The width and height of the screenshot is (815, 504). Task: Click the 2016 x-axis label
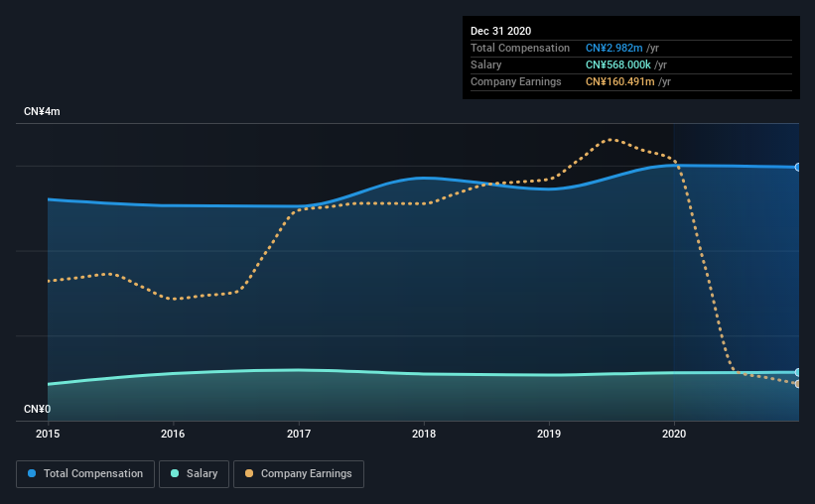(173, 434)
